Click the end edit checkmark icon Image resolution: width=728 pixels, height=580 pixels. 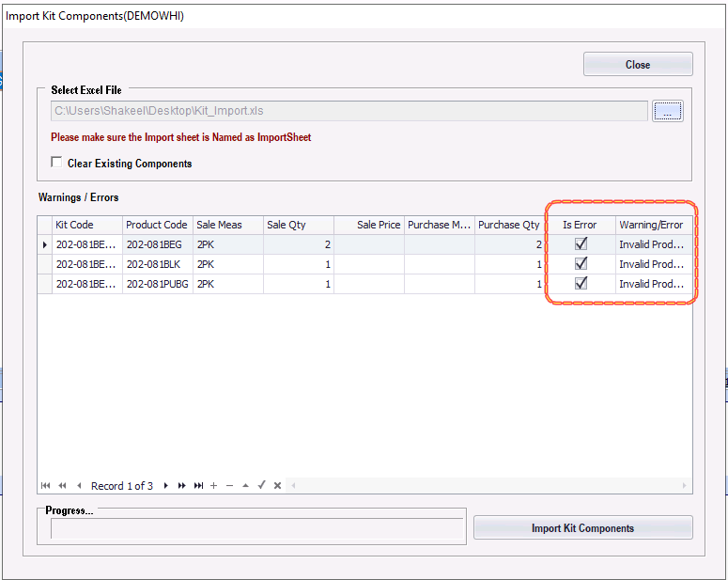pyautogui.click(x=262, y=485)
